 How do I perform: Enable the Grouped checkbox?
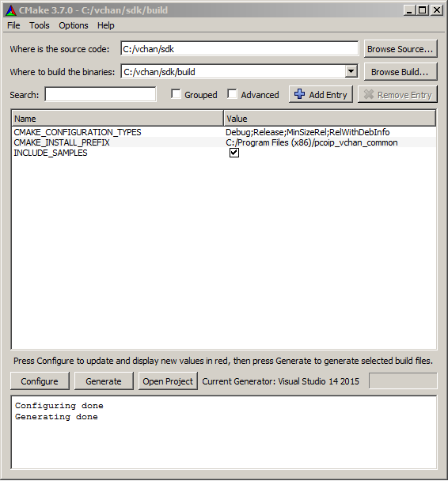click(x=176, y=94)
